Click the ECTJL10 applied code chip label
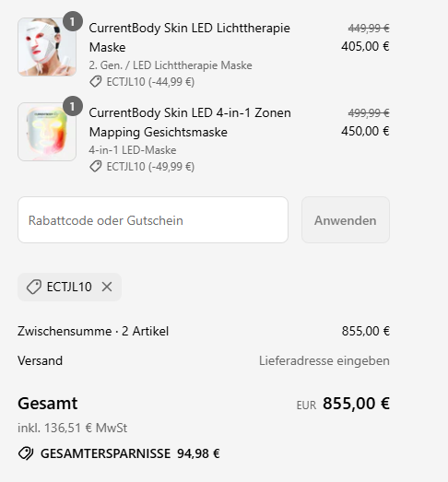Image resolution: width=448 pixels, height=482 pixels. 69,287
